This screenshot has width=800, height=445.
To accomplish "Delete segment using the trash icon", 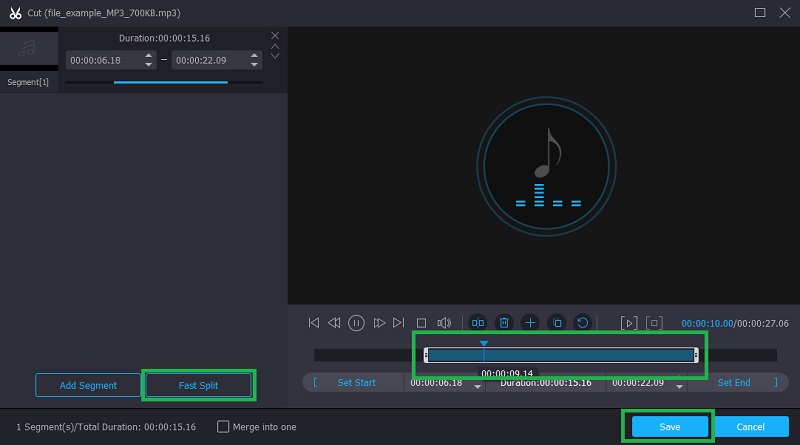I will pyautogui.click(x=504, y=323).
